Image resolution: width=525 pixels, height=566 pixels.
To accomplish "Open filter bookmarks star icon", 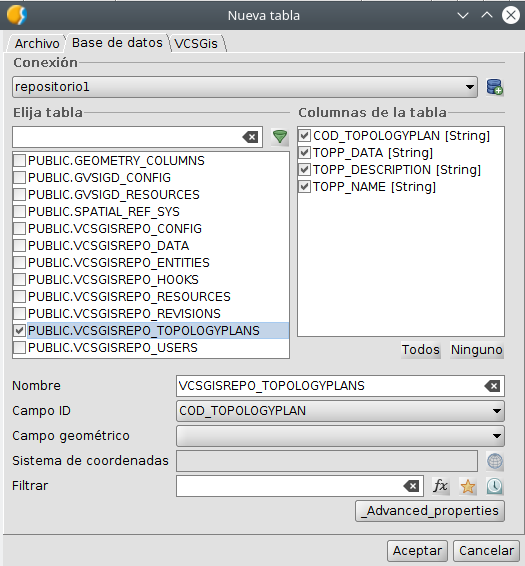I will tap(468, 486).
